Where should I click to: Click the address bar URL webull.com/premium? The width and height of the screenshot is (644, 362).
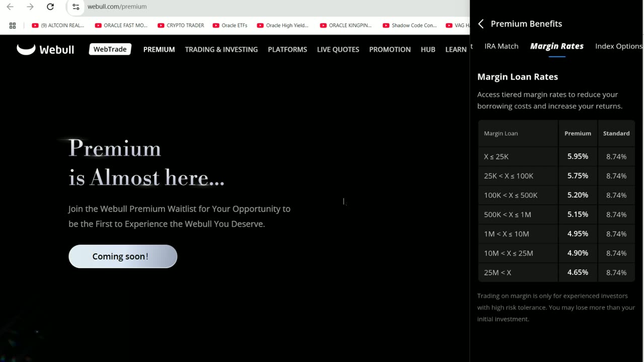pos(117,7)
